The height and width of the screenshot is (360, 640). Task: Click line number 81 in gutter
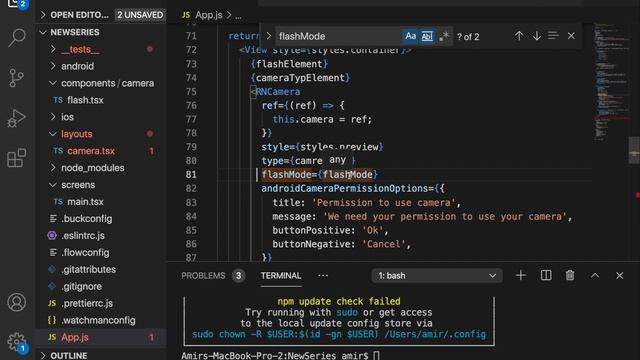(191, 175)
